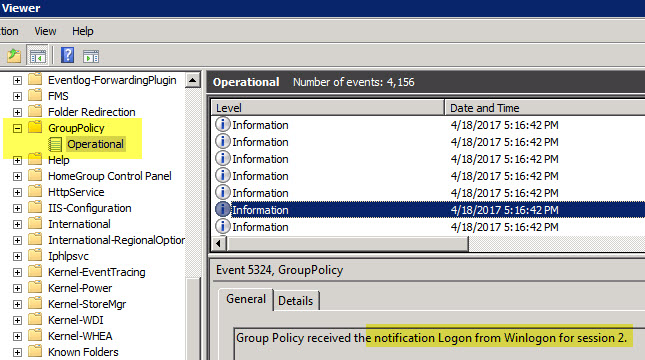Click the Eventlog-ForwardingPlugin folder icon
The width and height of the screenshot is (645, 360).
coord(35,79)
